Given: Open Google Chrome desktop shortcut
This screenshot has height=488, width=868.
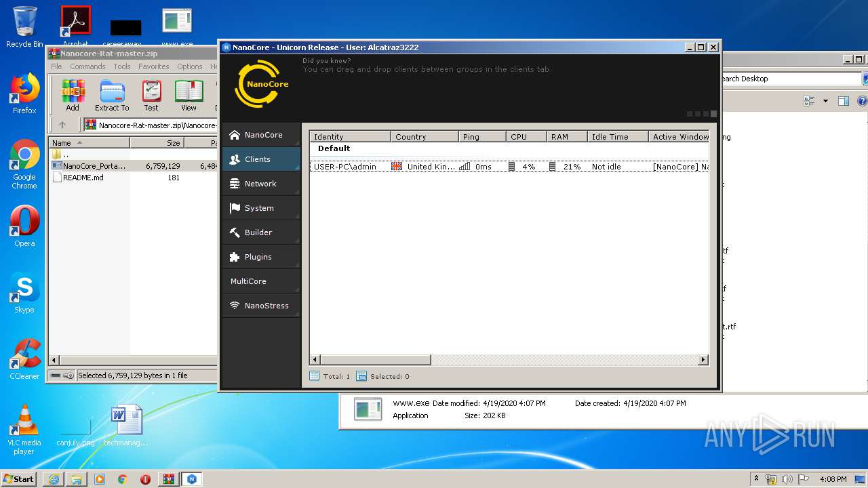Looking at the screenshot, I should tap(24, 165).
